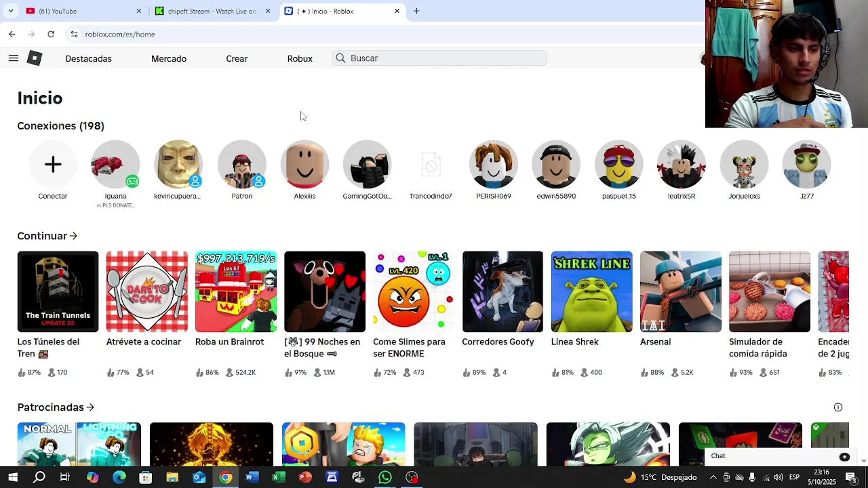Open Iguana's profile avatar

coord(115,164)
